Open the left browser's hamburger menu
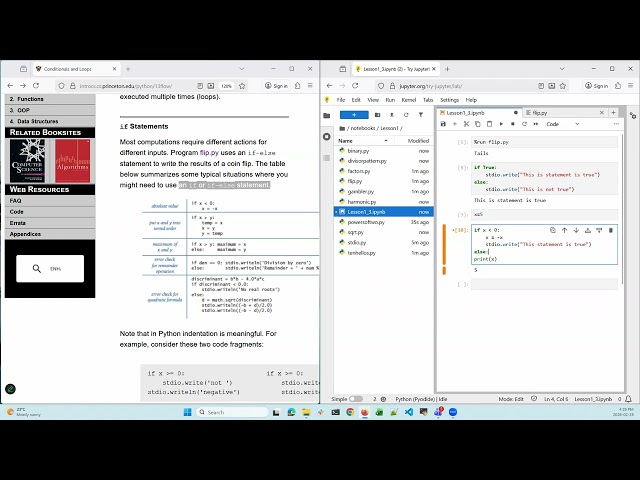The height and width of the screenshot is (480, 640). [x=310, y=86]
